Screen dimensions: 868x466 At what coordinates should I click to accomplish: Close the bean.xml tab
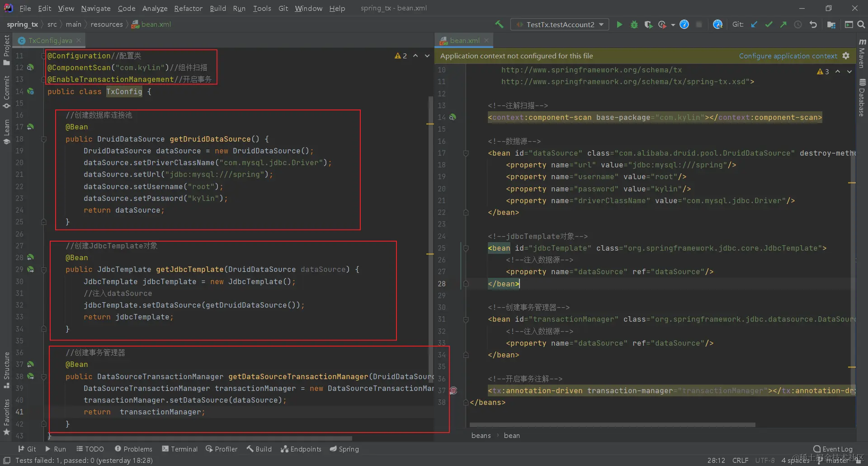(486, 40)
